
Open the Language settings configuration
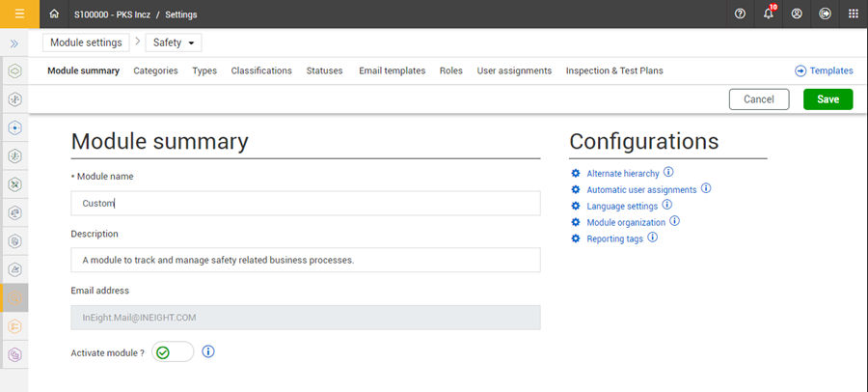pyautogui.click(x=622, y=206)
